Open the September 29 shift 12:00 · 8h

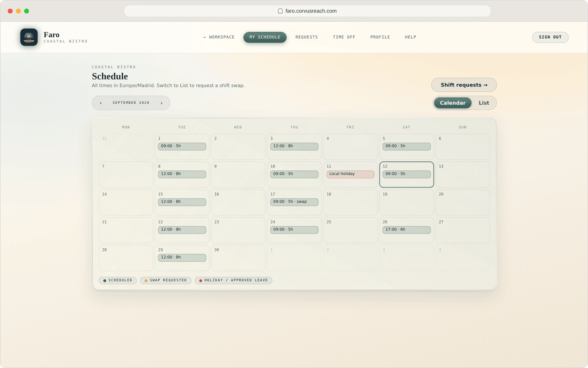182,258
